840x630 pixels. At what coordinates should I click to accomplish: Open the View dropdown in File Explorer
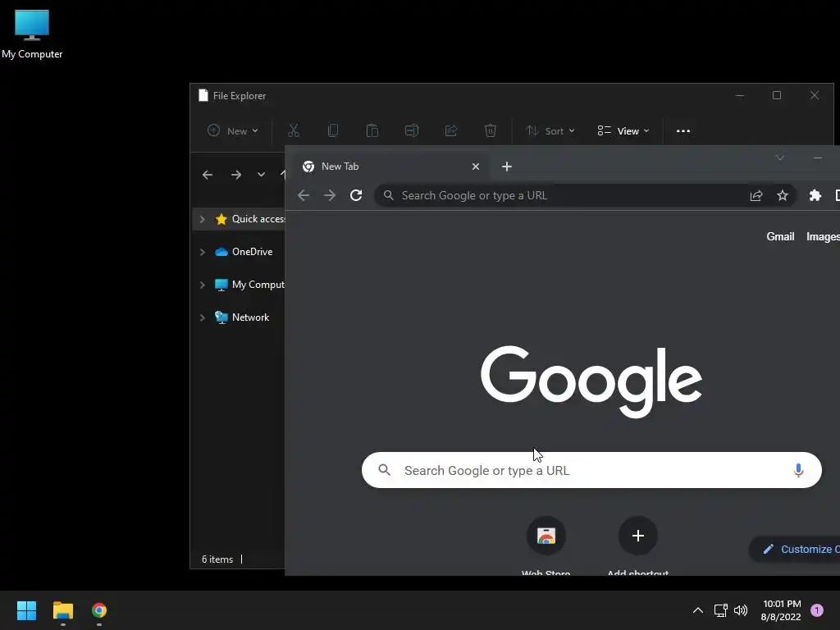pos(623,130)
